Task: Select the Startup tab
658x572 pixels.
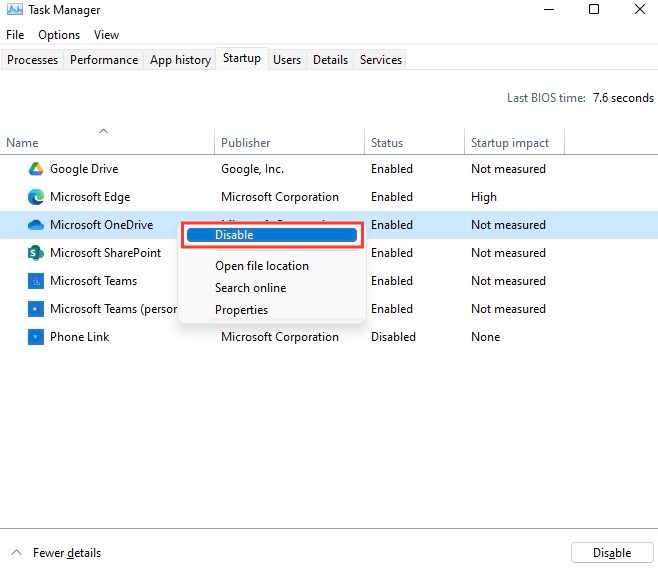Action: click(242, 58)
